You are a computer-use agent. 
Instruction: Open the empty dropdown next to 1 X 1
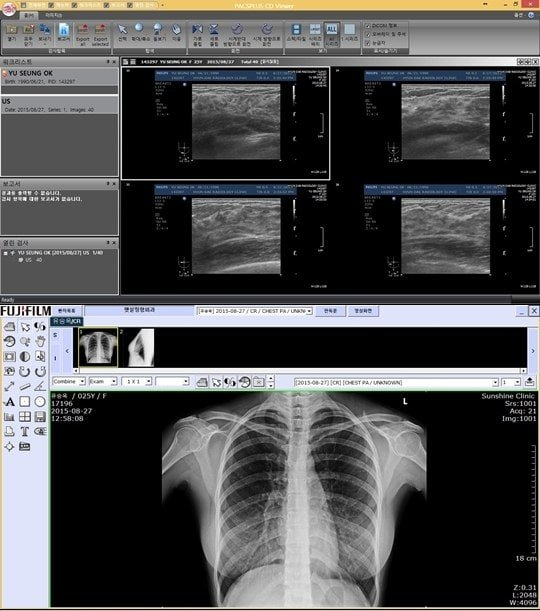click(172, 381)
